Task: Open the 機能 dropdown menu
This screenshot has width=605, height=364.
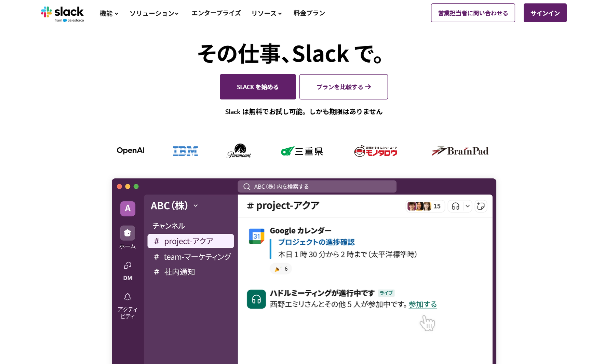Action: (x=109, y=13)
